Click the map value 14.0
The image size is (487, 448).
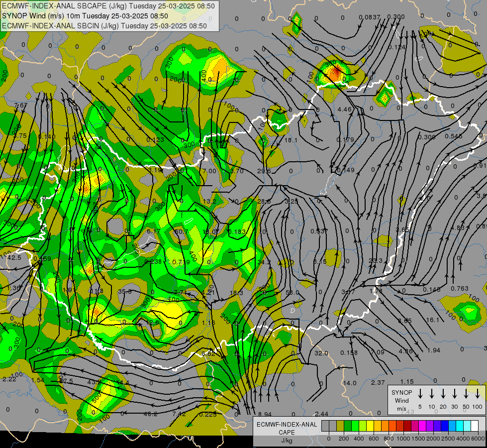[x=349, y=383]
